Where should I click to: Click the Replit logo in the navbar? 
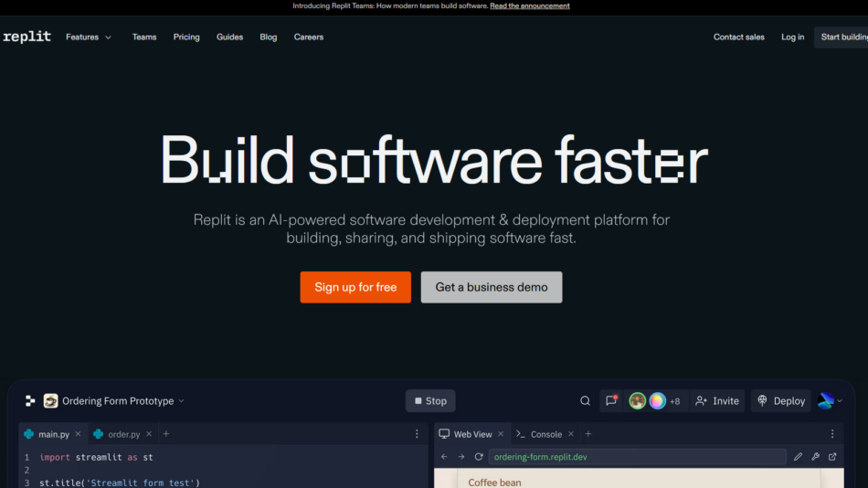27,37
